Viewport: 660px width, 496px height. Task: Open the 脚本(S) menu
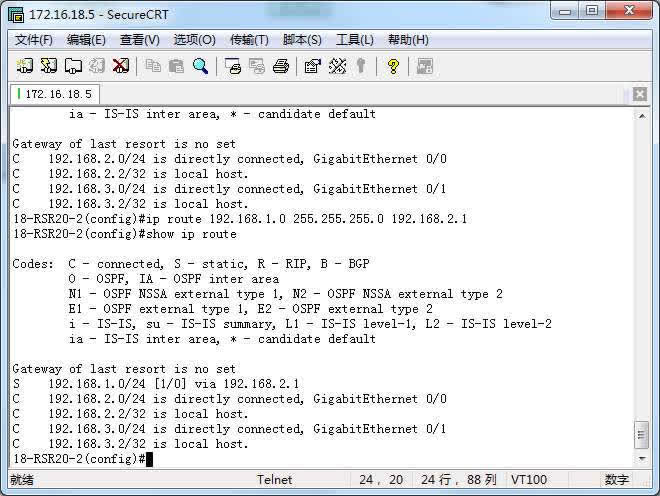[302, 40]
